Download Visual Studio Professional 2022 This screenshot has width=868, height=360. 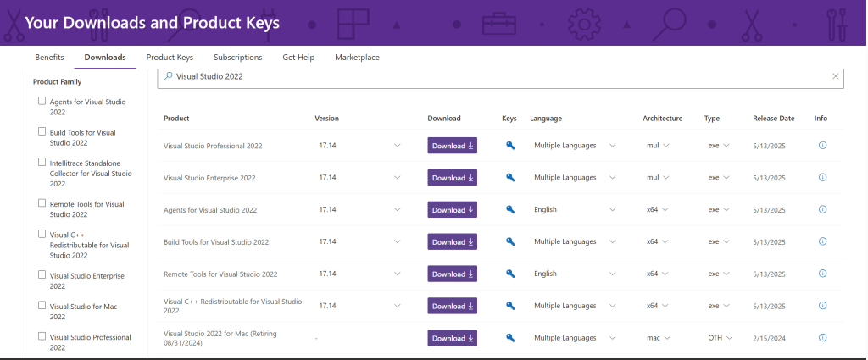click(452, 146)
